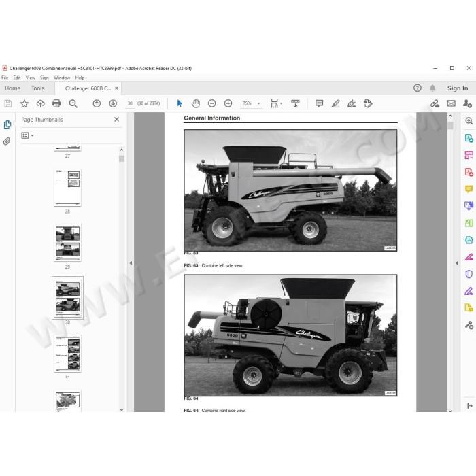476x476 pixels.
Task: Open the Page Thumbnails pane icon
Action: pos(7,124)
